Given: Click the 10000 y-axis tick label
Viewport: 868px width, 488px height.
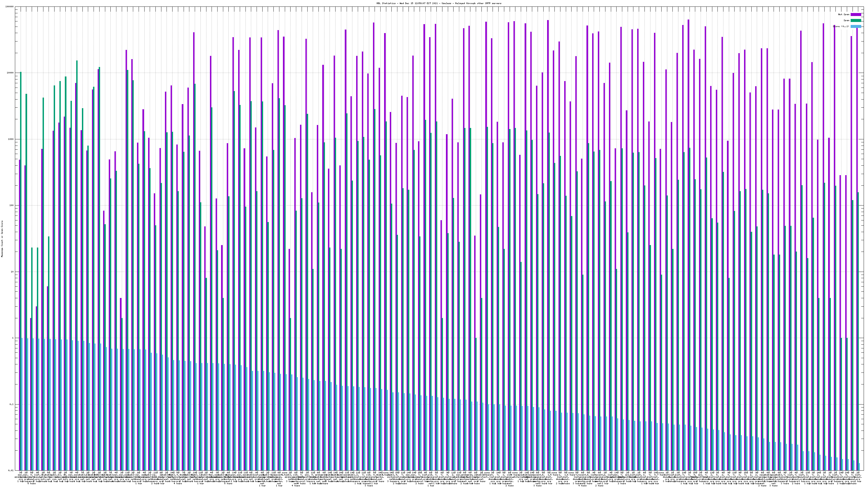Looking at the screenshot, I should (11, 73).
